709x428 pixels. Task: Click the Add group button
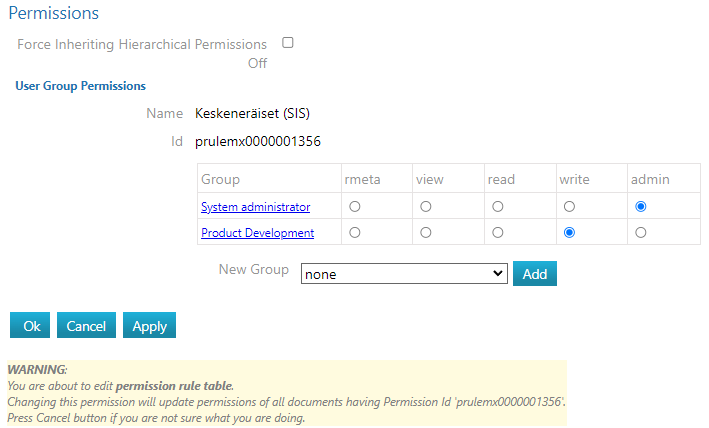coord(535,273)
